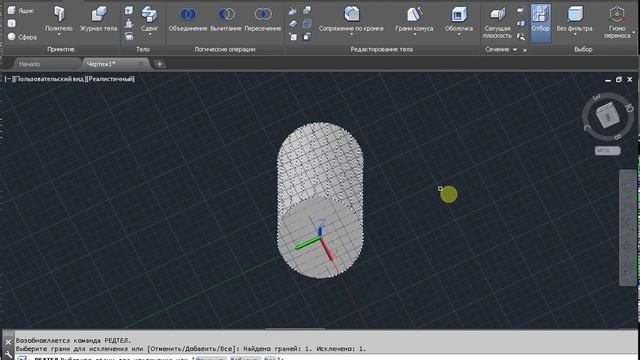Select Сопряжение по кромке (Fillet edge) tool
The image size is (640, 360).
coord(351,18)
